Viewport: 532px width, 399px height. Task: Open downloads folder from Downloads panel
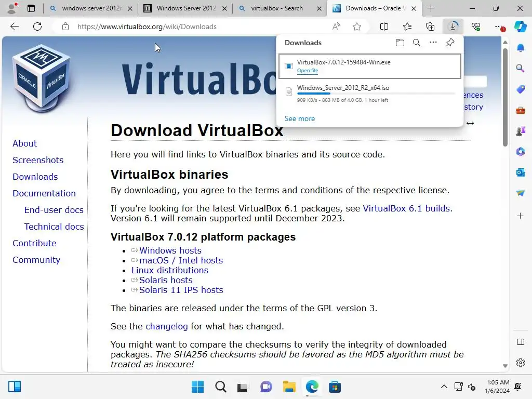pyautogui.click(x=400, y=43)
